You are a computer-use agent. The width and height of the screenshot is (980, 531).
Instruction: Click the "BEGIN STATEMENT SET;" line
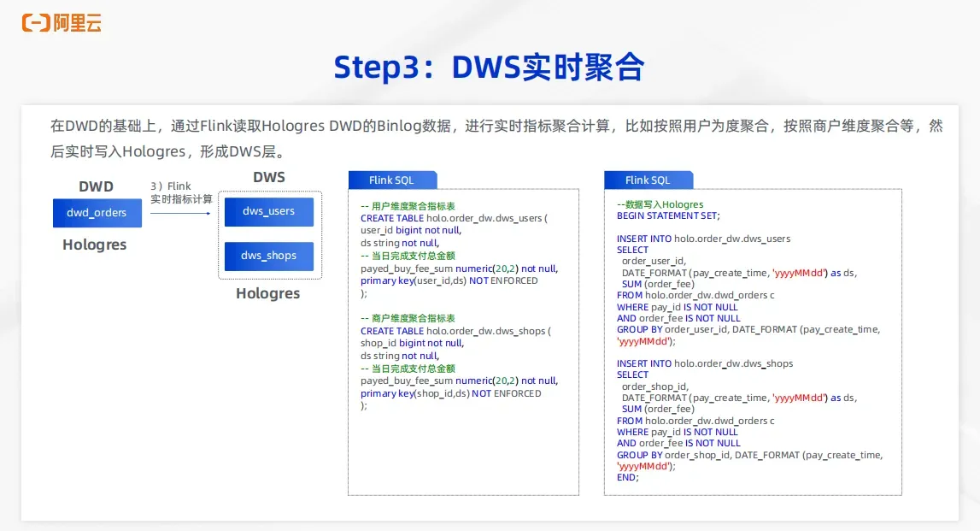tap(668, 215)
